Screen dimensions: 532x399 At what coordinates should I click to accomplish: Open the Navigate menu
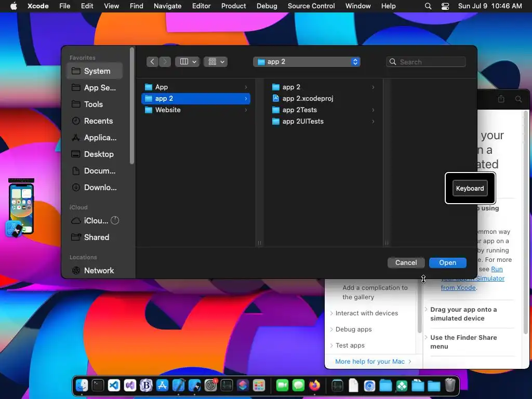point(168,6)
